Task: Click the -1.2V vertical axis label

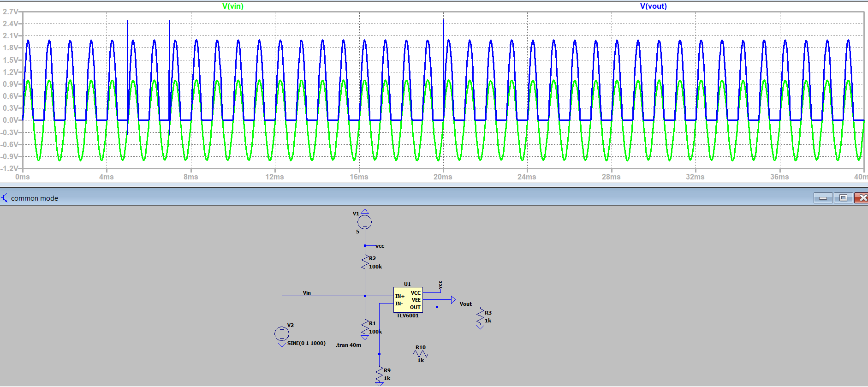Action: click(x=10, y=168)
